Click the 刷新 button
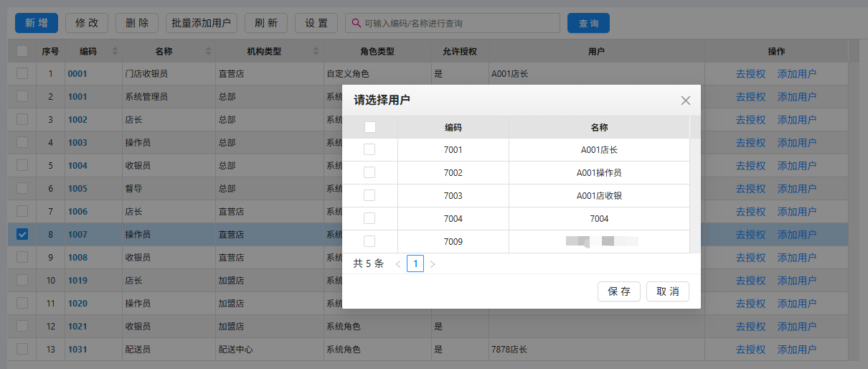 [x=266, y=23]
